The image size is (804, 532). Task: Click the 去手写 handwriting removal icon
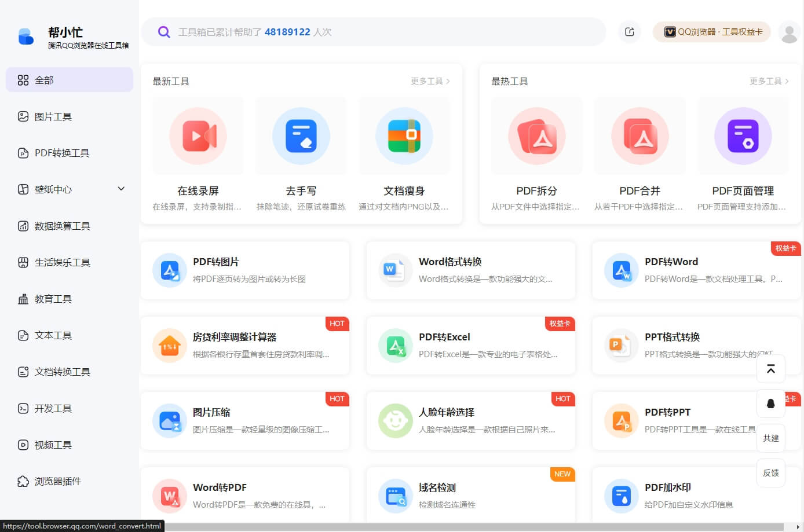click(301, 136)
